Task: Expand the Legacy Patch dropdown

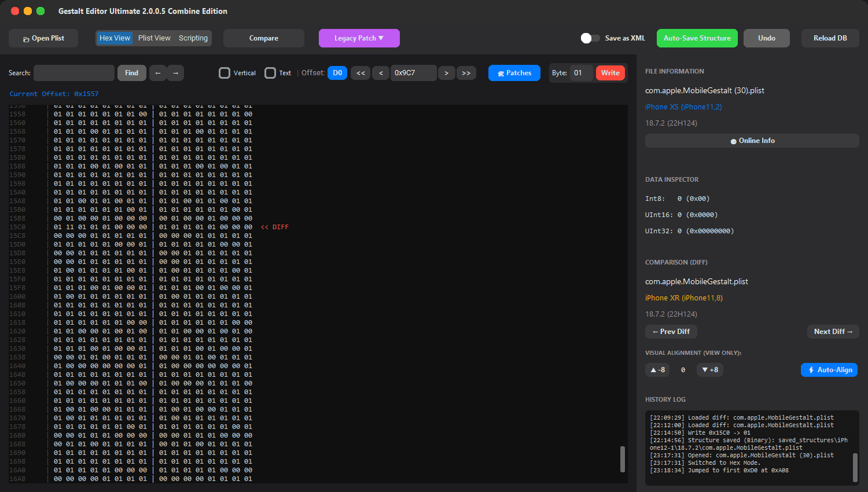Action: [359, 38]
